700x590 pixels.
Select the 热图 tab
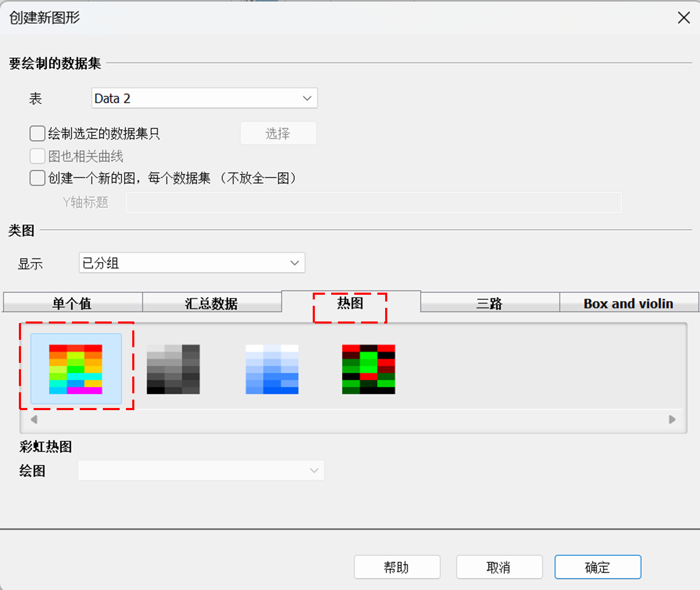pyautogui.click(x=351, y=302)
